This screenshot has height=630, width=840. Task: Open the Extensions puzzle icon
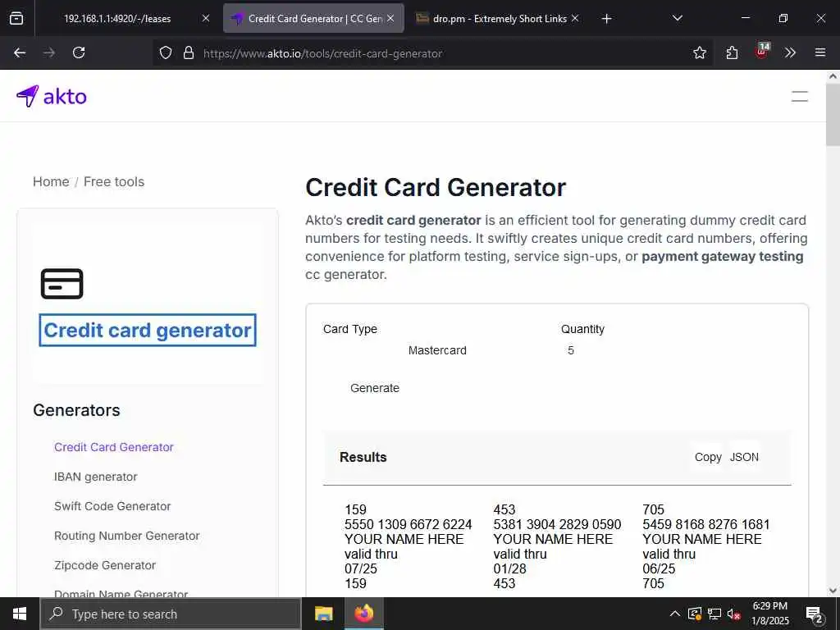coord(732,52)
